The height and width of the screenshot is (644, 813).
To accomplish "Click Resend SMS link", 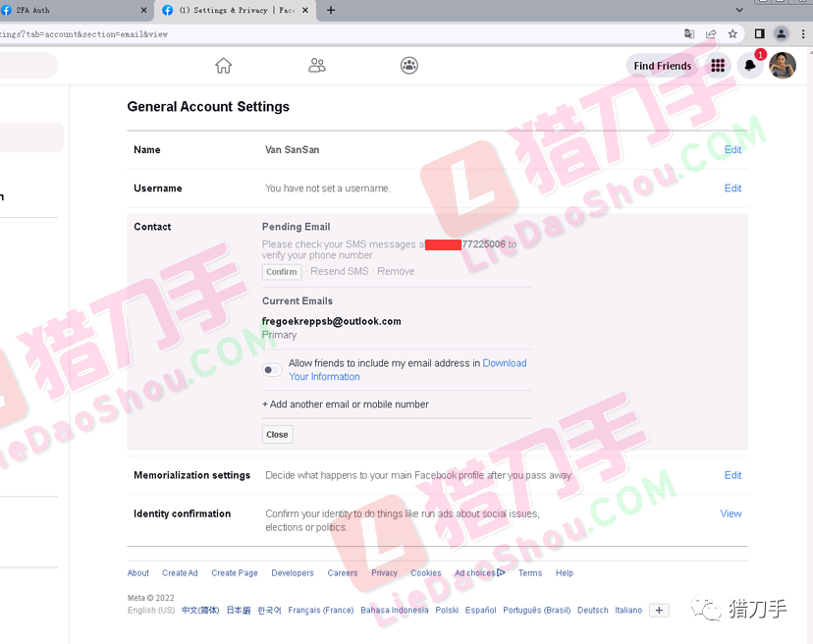I will (x=339, y=271).
